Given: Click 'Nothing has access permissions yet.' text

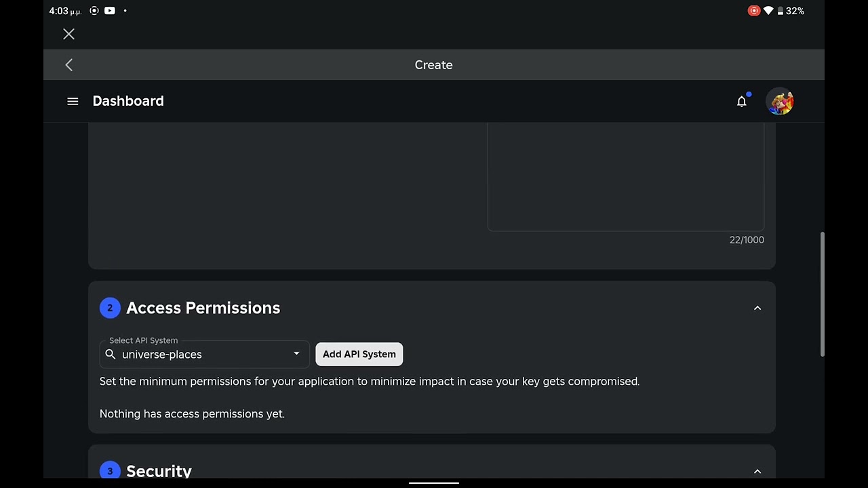Looking at the screenshot, I should [x=192, y=413].
